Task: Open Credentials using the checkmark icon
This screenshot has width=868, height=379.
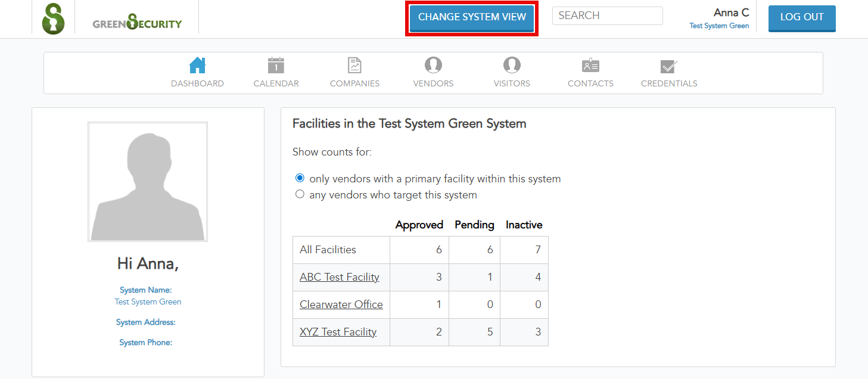Action: (x=669, y=66)
